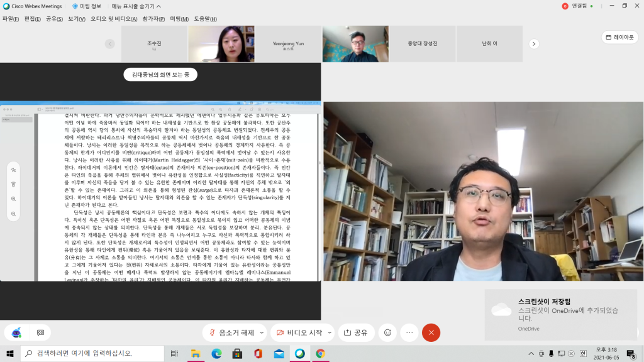
Task: Open Google Chrome from taskbar
Action: 321,353
